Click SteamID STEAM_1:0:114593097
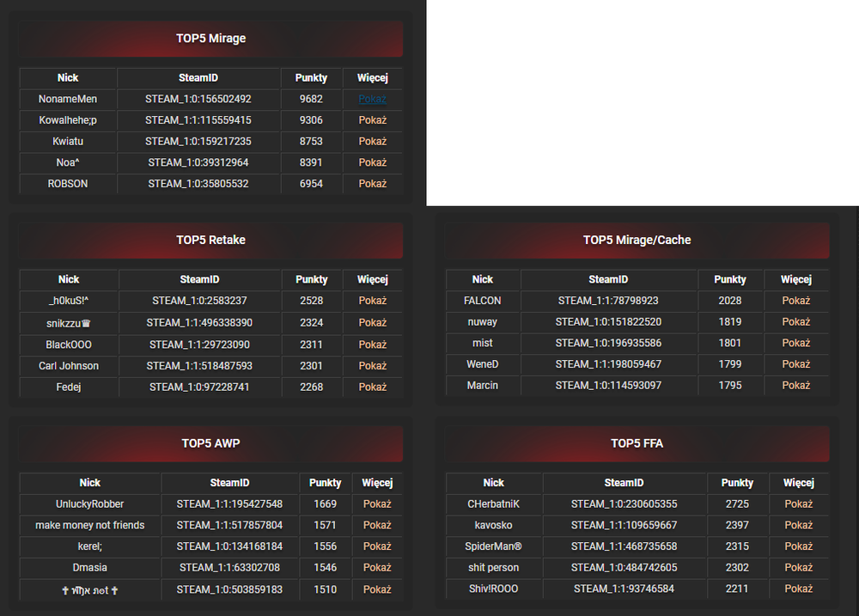The width and height of the screenshot is (859, 616). pyautogui.click(x=609, y=385)
